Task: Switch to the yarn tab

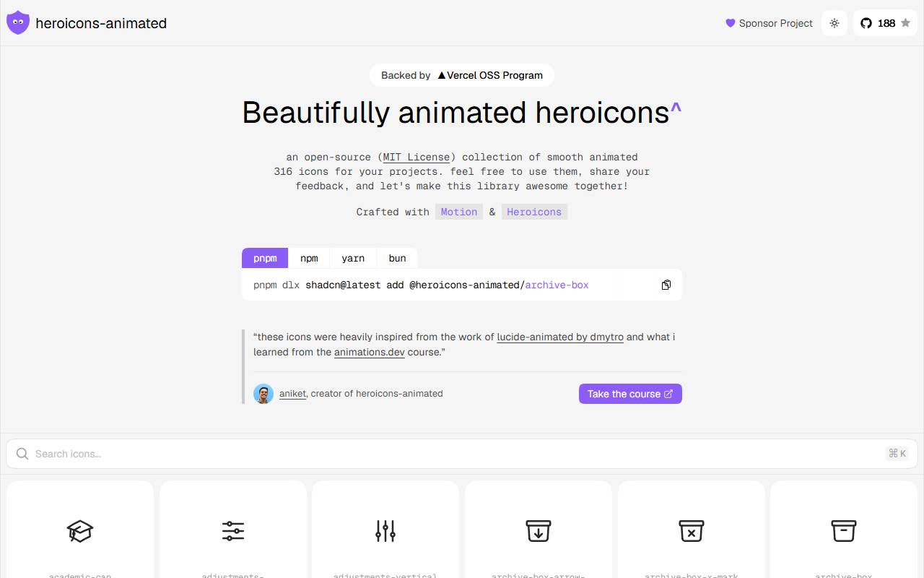Action: click(353, 258)
